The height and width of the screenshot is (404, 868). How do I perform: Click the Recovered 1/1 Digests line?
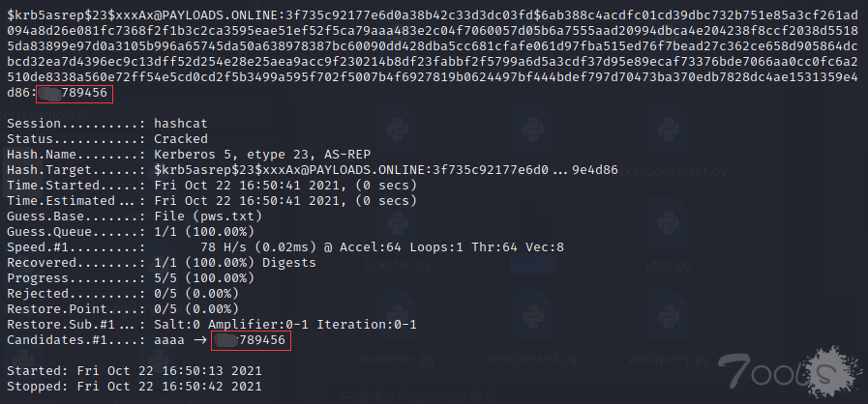[x=161, y=263]
